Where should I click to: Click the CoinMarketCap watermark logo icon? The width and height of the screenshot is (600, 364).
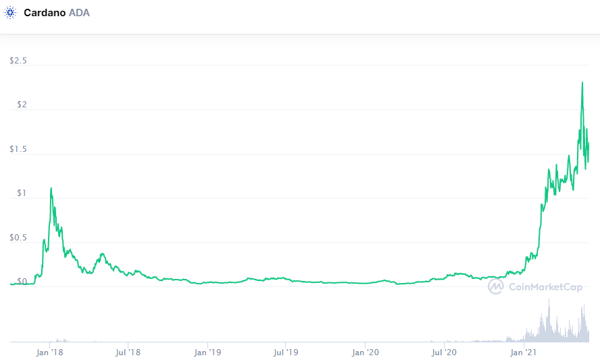(497, 286)
